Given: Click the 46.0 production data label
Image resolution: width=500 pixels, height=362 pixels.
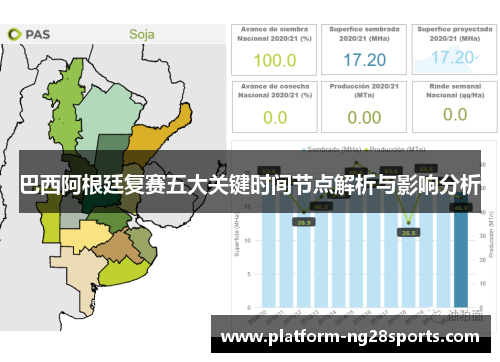Looking at the screenshot, I should click(x=461, y=208).
